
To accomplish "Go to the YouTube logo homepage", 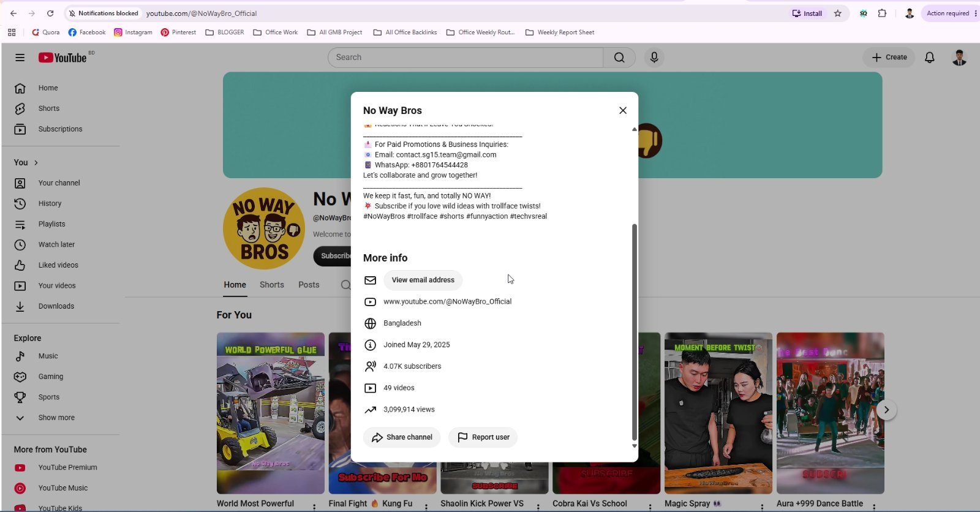I will (62, 58).
